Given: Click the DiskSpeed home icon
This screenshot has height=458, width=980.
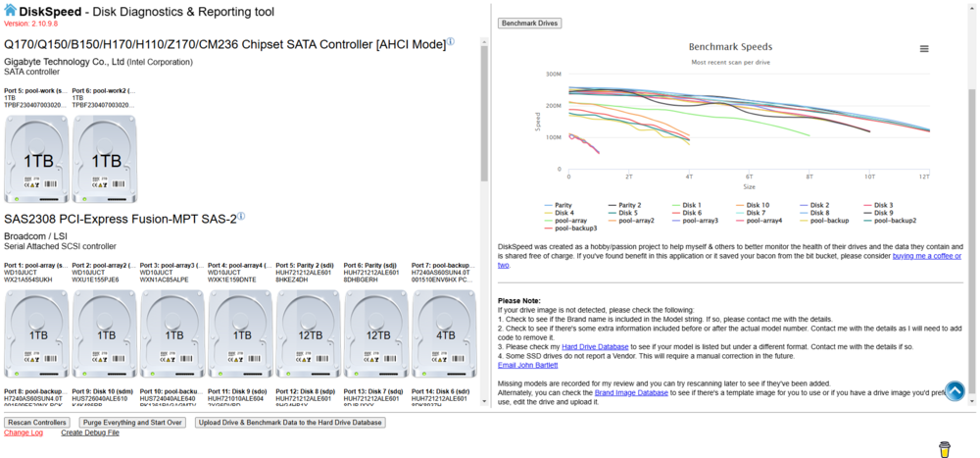Looking at the screenshot, I should [11, 10].
